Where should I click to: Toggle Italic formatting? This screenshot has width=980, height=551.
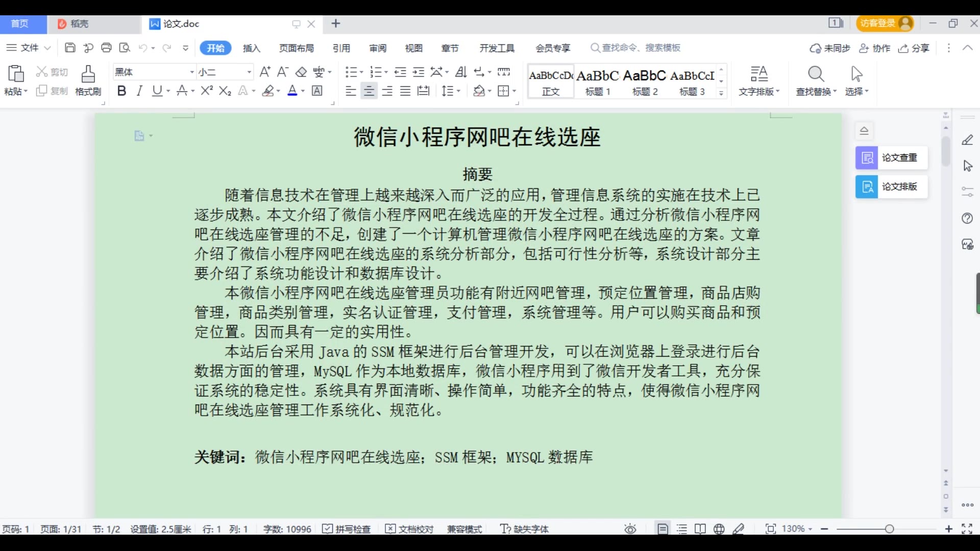[x=139, y=91]
